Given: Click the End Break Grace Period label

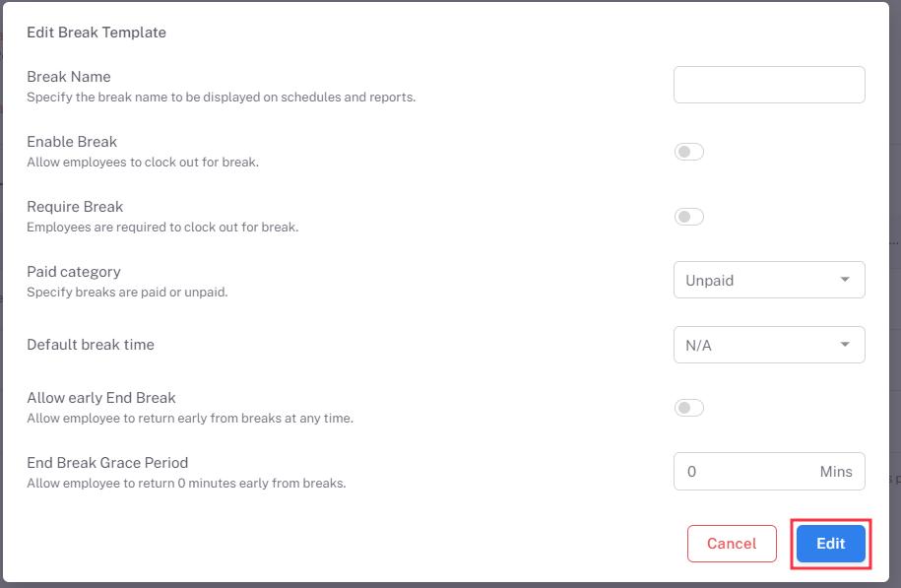Looking at the screenshot, I should pyautogui.click(x=107, y=463).
